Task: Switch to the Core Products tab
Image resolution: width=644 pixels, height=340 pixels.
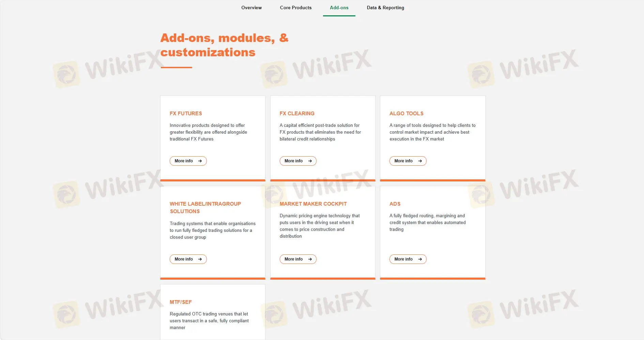Action: (295, 8)
